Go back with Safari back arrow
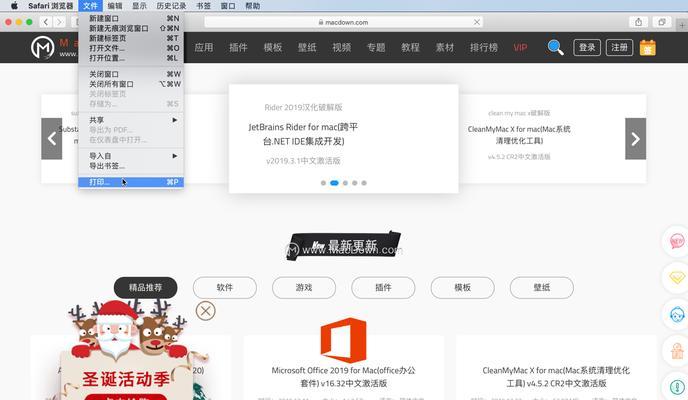The width and height of the screenshot is (688, 400). 46,22
